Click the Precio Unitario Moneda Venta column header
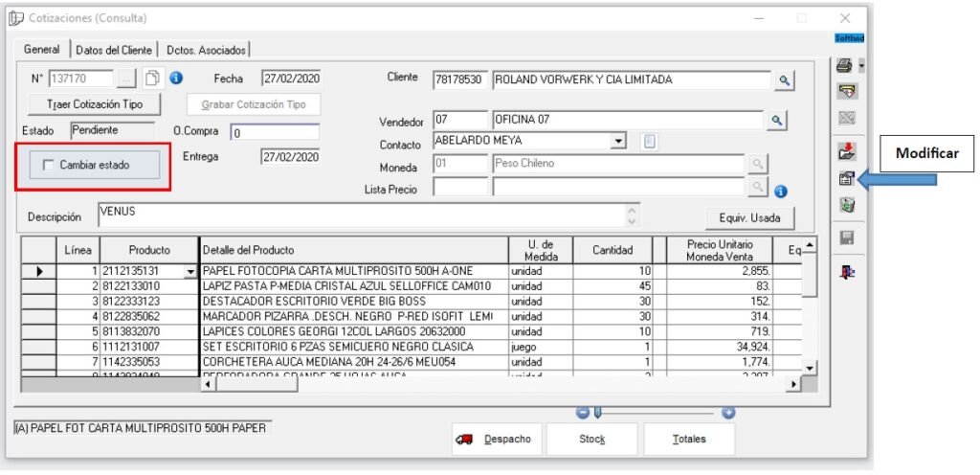 (720, 250)
